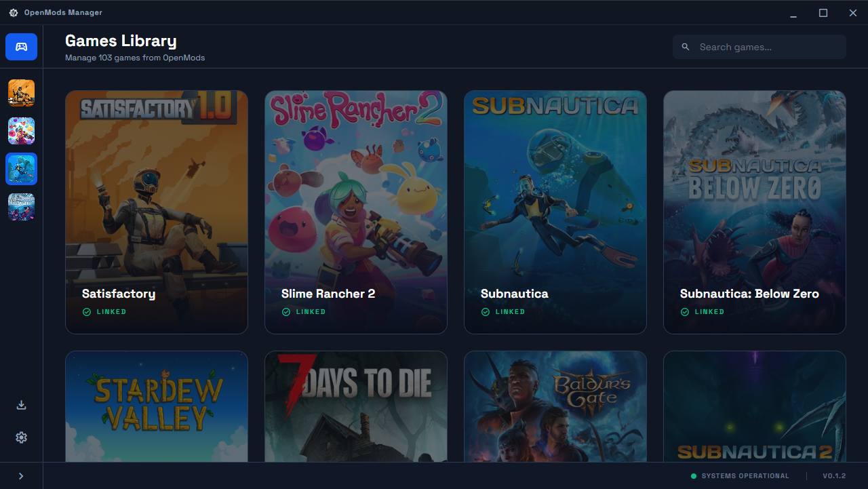Click the Slime Rancher 2 title text
Viewport: 868px width, 489px height.
coord(328,294)
